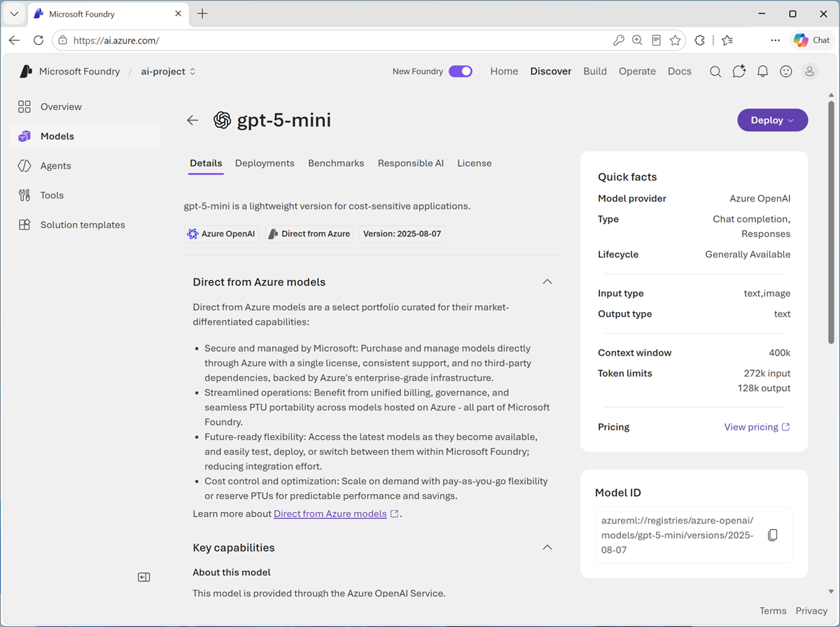Open the favorites list icon
840x627 pixels.
pyautogui.click(x=727, y=41)
